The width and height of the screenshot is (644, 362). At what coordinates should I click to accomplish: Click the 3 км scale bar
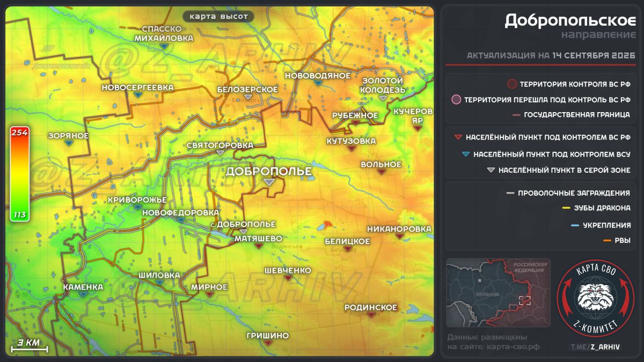30,346
